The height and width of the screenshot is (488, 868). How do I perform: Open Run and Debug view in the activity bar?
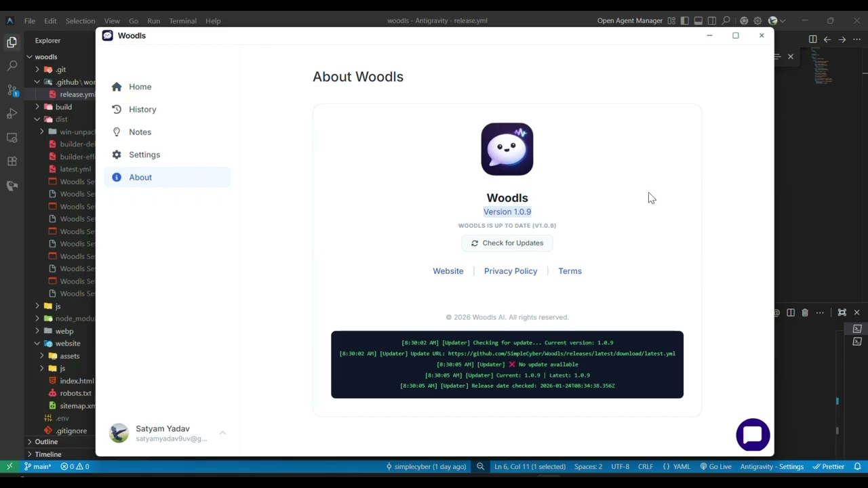(12, 114)
